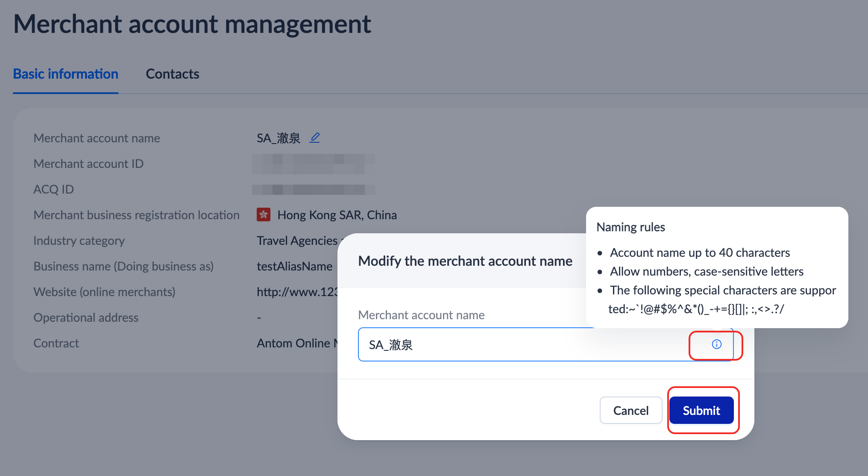Click the Merchant account management heading

pyautogui.click(x=192, y=24)
